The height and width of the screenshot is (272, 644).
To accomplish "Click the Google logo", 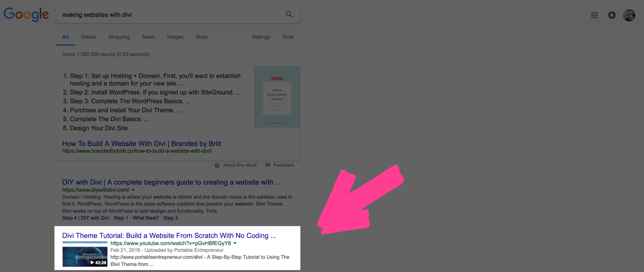I will [26, 15].
